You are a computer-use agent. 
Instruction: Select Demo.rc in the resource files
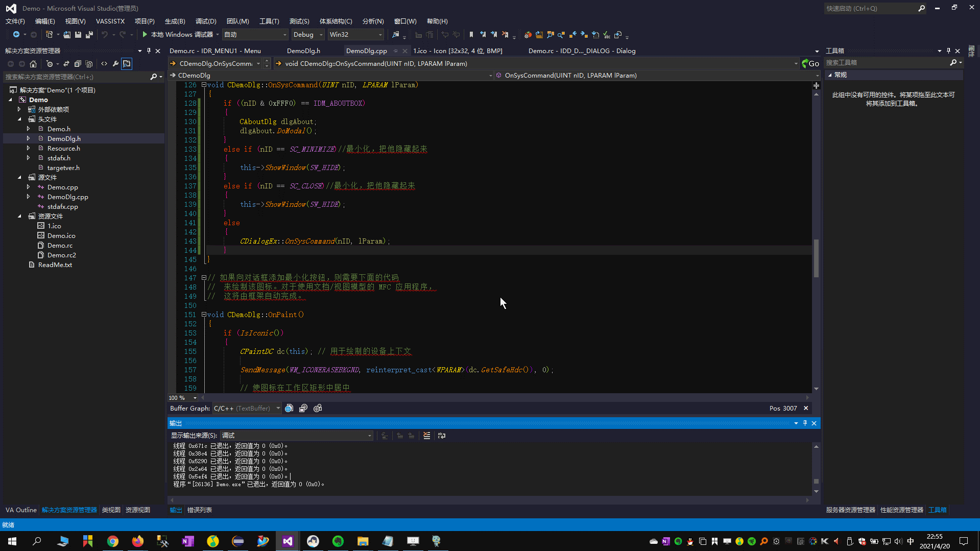tap(60, 246)
